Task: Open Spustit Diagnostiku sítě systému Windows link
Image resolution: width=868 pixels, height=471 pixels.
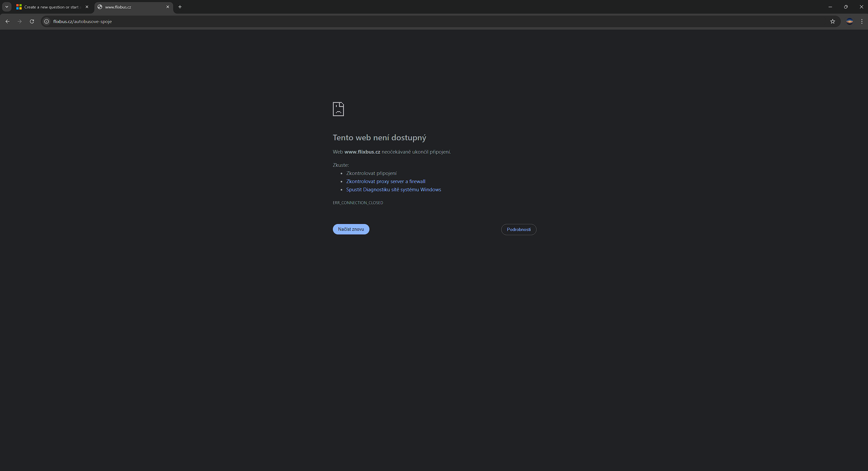Action: point(393,190)
